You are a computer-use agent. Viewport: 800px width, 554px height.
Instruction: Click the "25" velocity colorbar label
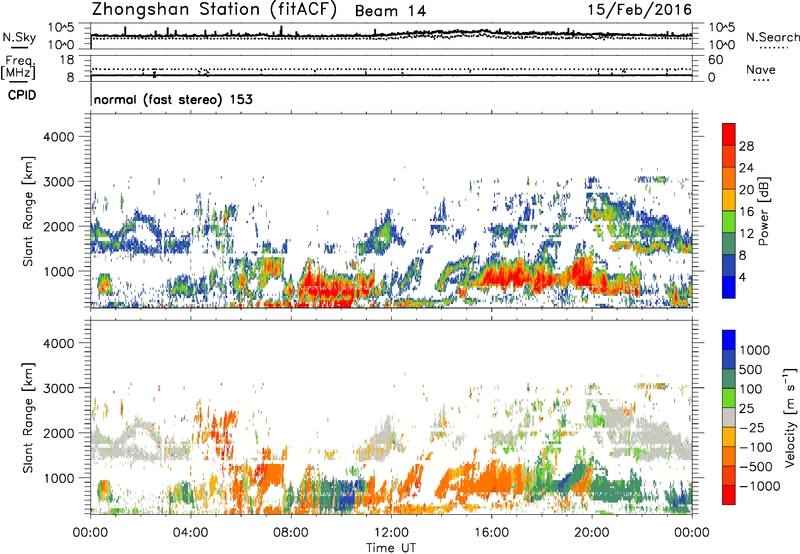[746, 408]
